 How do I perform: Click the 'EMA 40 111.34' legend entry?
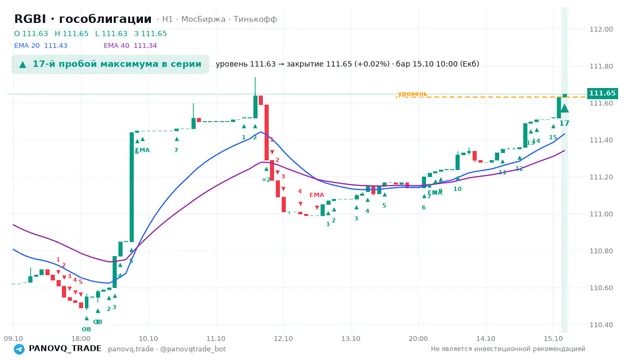[x=130, y=46]
